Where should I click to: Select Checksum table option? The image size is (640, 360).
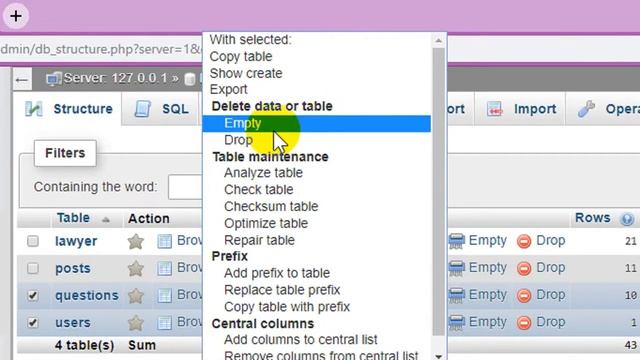316,206
